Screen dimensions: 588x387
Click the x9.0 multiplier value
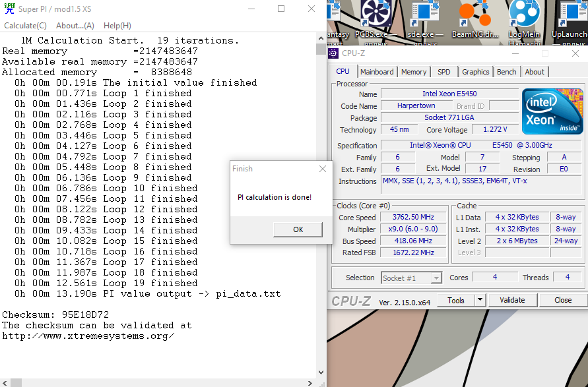click(413, 229)
